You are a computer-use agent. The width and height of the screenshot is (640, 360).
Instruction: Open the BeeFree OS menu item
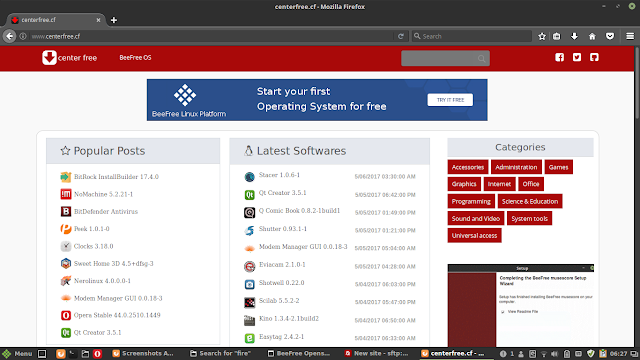pyautogui.click(x=135, y=58)
